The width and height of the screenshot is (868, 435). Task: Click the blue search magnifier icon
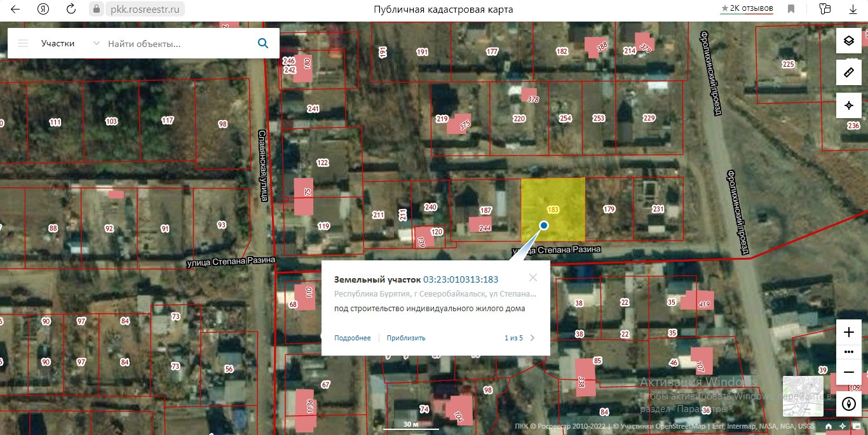tap(262, 43)
